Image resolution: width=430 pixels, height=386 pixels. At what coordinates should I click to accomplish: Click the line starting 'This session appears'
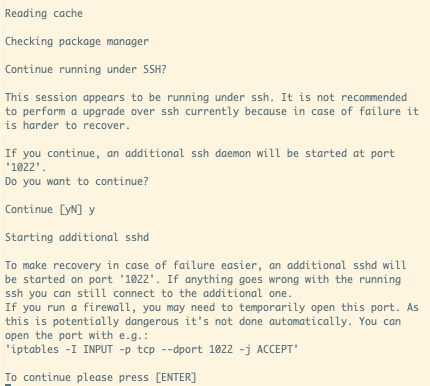[206, 97]
